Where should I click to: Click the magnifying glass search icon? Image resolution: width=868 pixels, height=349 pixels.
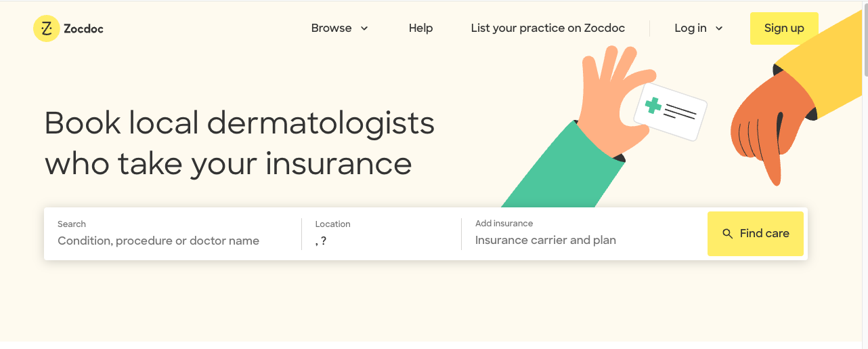[728, 234]
